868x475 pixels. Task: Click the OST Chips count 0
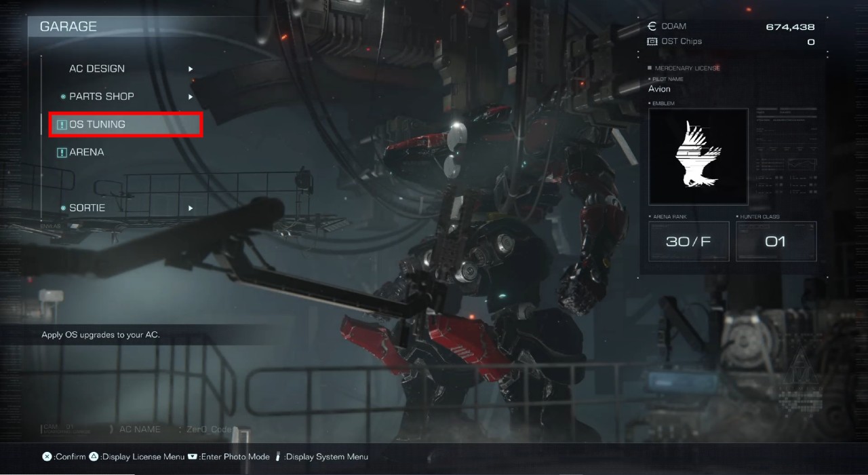pyautogui.click(x=811, y=42)
